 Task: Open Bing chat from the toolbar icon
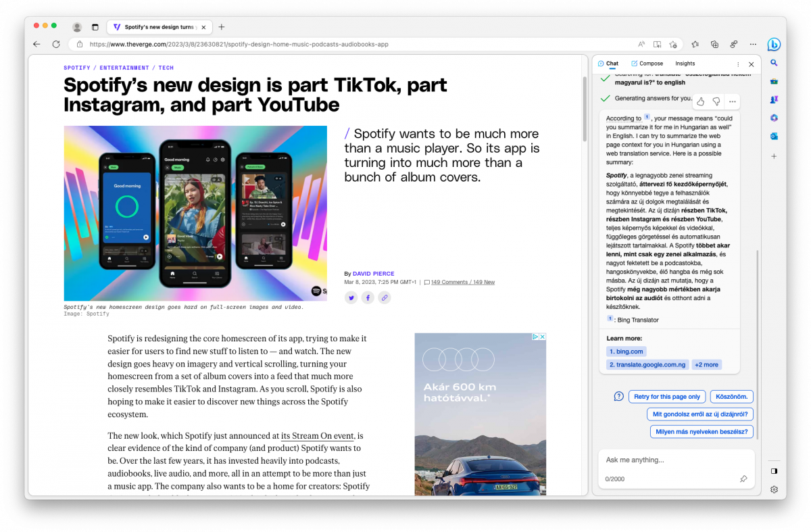[774, 45]
